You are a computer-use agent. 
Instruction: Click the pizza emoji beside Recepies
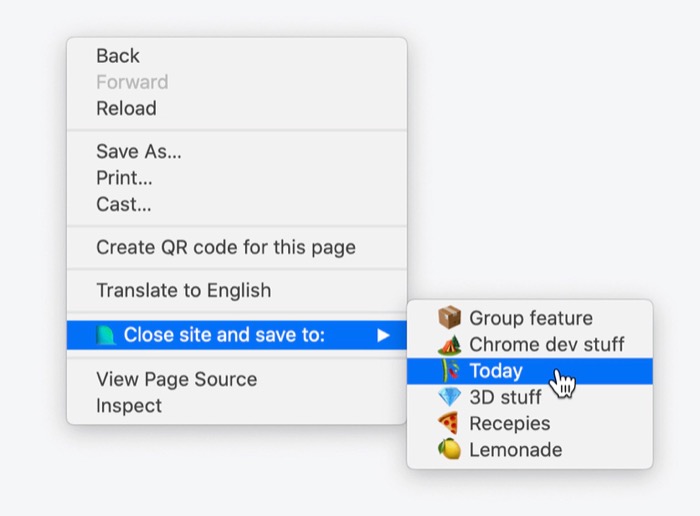point(448,423)
